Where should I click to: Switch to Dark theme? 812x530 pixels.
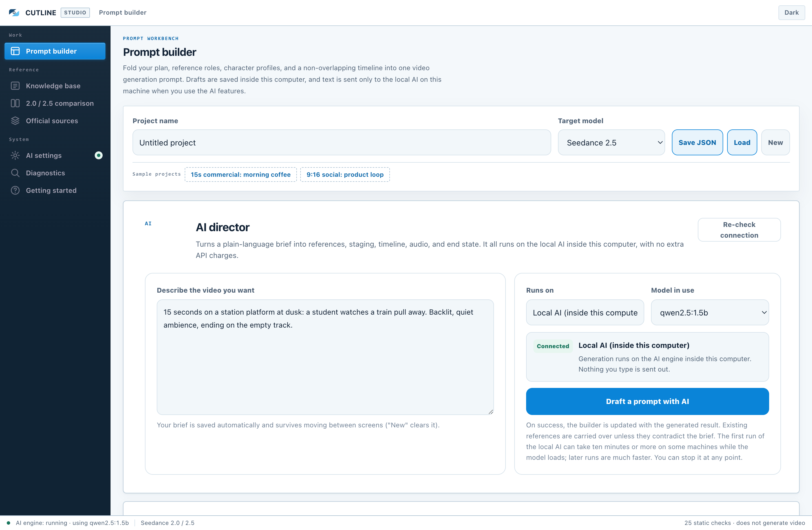point(791,13)
